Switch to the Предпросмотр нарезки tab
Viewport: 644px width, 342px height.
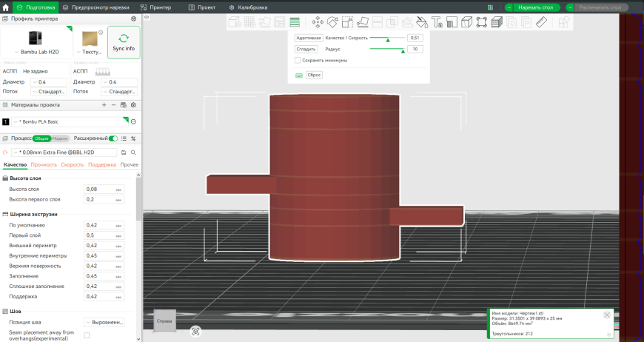click(x=95, y=7)
